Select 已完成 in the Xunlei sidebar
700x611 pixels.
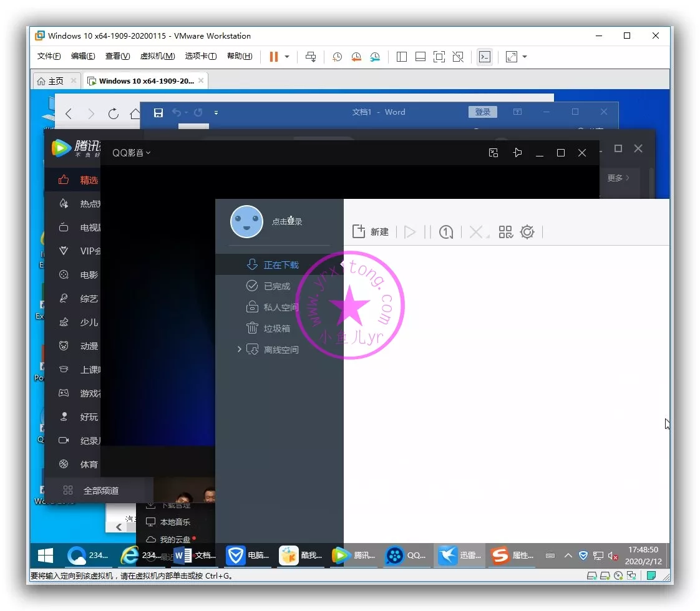tap(276, 286)
